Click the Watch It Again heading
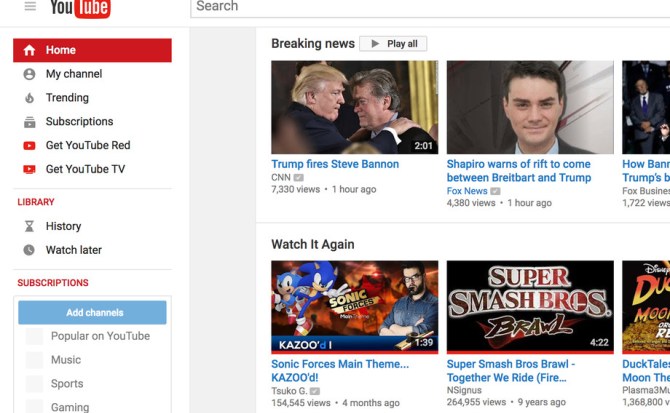Image resolution: width=670 pixels, height=413 pixels. (313, 244)
